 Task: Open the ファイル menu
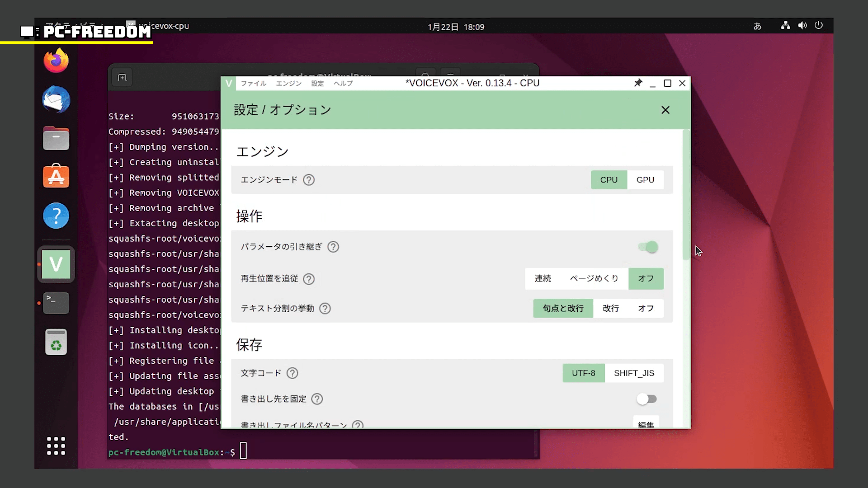point(253,84)
